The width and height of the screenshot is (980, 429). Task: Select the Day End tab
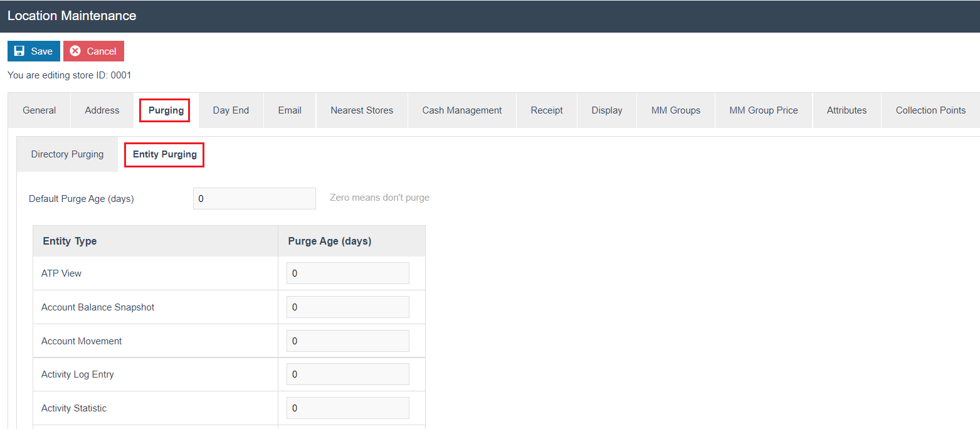click(231, 110)
